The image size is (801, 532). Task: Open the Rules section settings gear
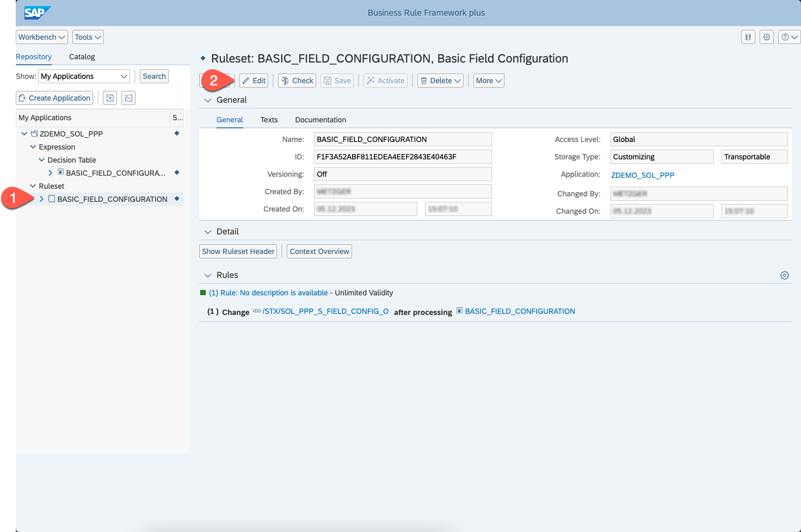point(784,275)
